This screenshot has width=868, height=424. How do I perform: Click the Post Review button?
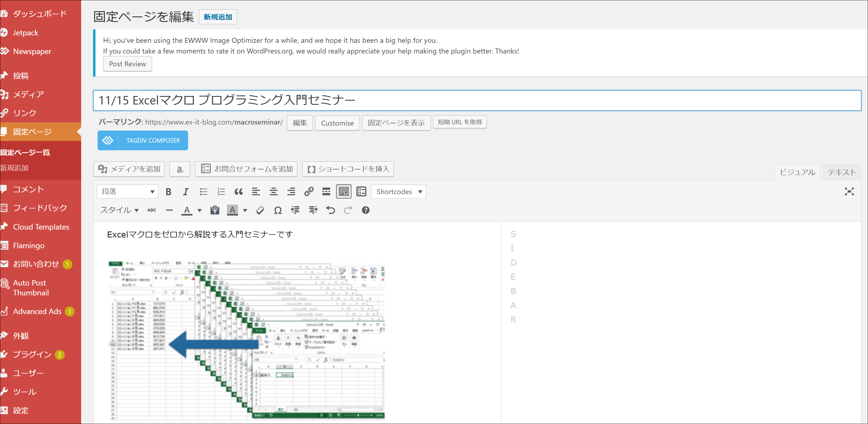(x=128, y=64)
